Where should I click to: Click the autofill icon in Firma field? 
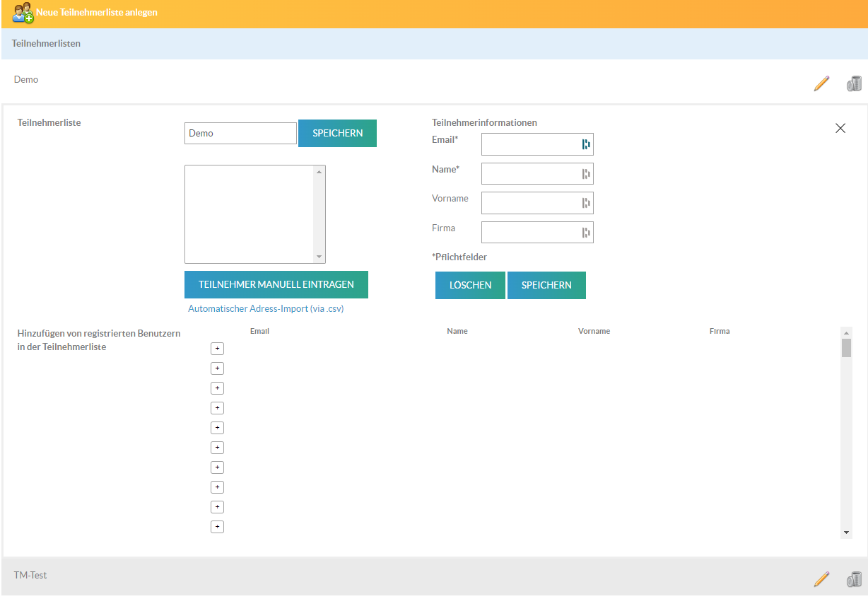[585, 233]
